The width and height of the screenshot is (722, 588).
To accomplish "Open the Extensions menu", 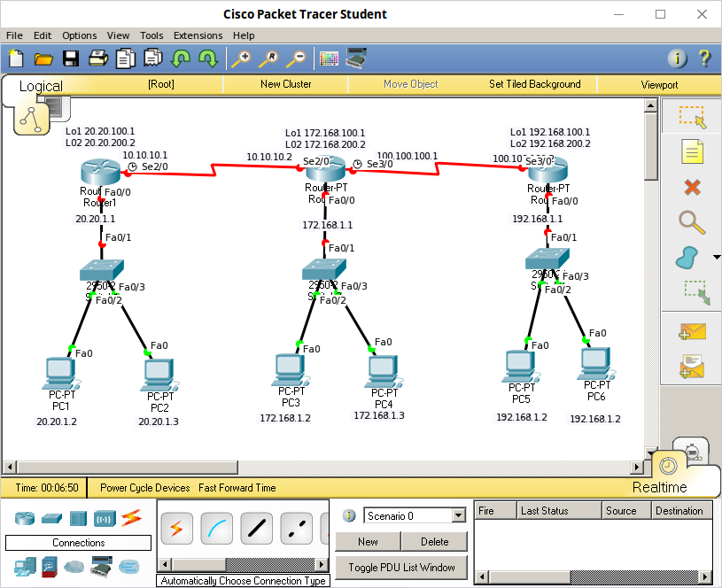I will click(198, 35).
